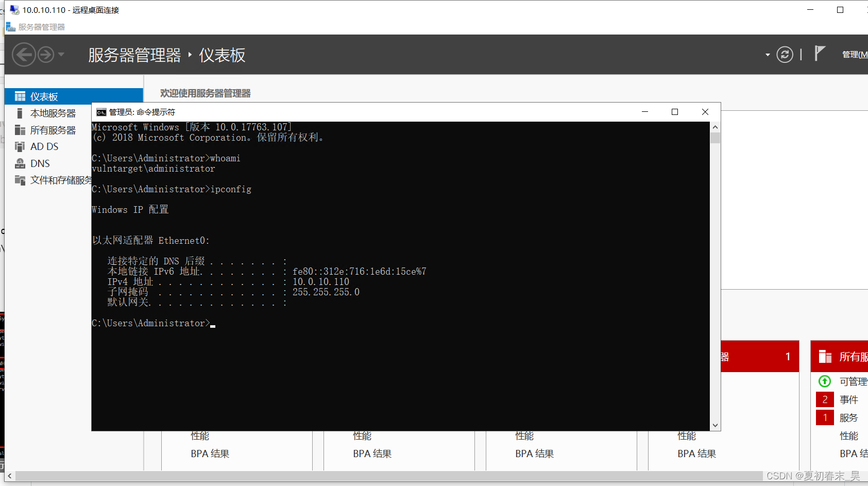Select 仪表板 in the sidebar
Image resolution: width=868 pixels, height=486 pixels.
tap(74, 96)
